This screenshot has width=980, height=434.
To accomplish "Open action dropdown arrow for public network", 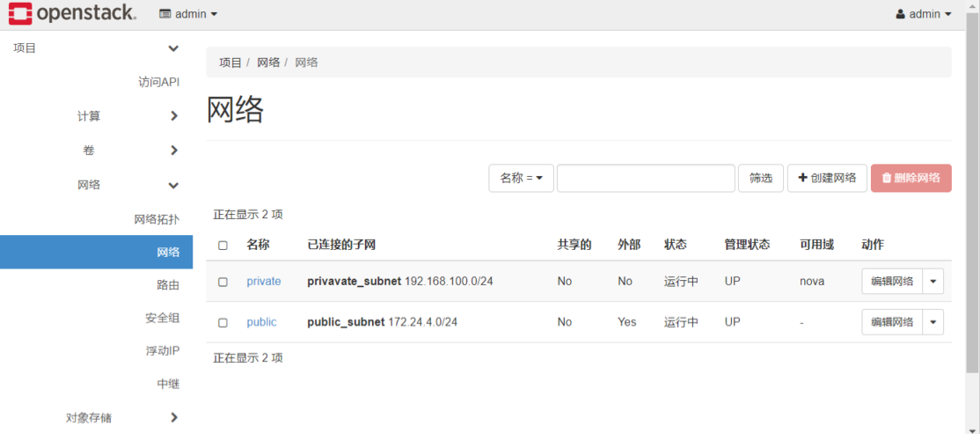I will 932,322.
